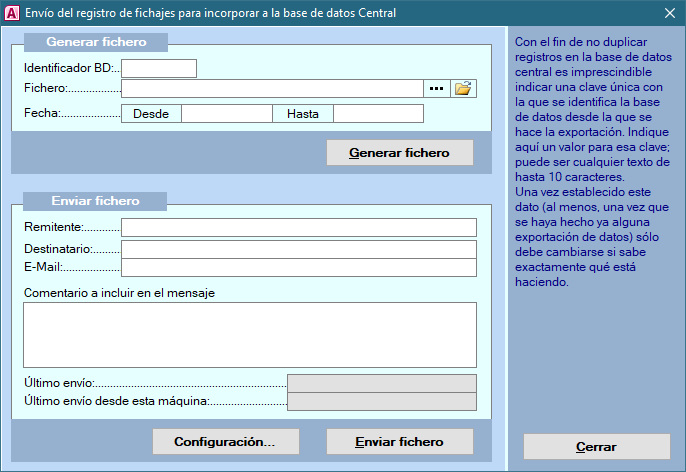Click the blue help text on the right
This screenshot has height=472, width=686.
(595, 162)
